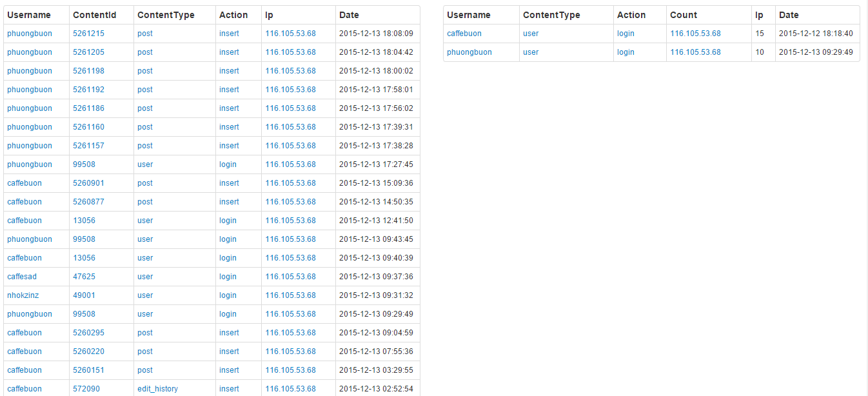Click username caffesad in the left table
Viewport: 868px width, 396px height.
pyautogui.click(x=22, y=277)
